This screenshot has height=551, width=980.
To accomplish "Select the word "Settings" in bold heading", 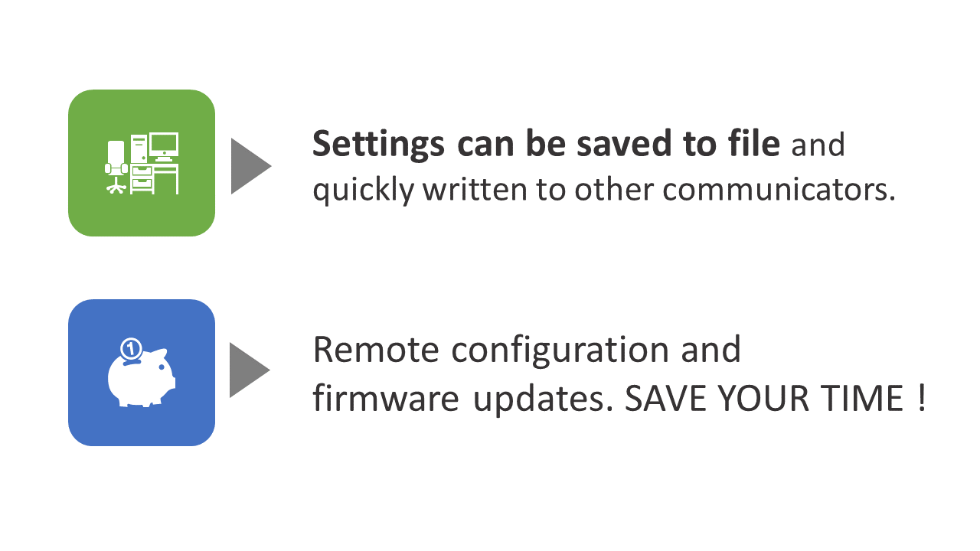I will [x=378, y=145].
